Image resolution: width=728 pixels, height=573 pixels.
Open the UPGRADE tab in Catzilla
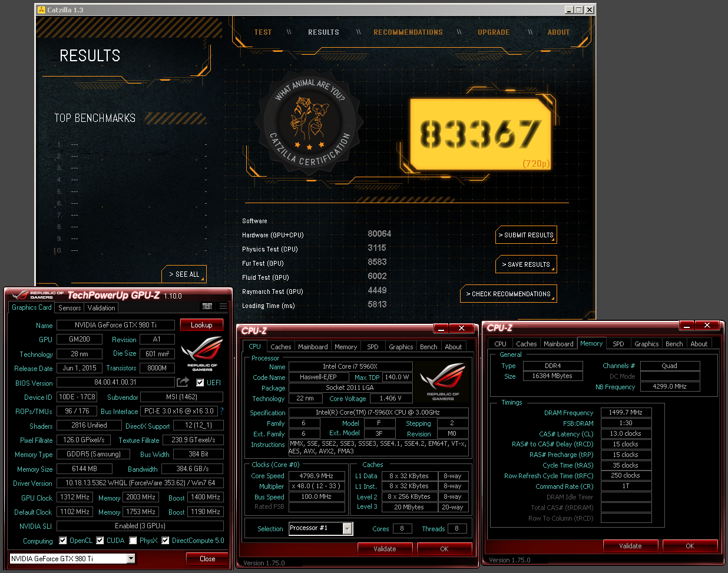[x=494, y=32]
